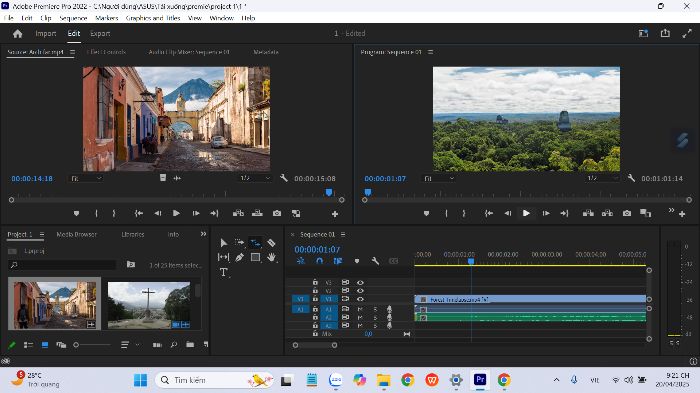Open the Import workspace

coord(46,33)
